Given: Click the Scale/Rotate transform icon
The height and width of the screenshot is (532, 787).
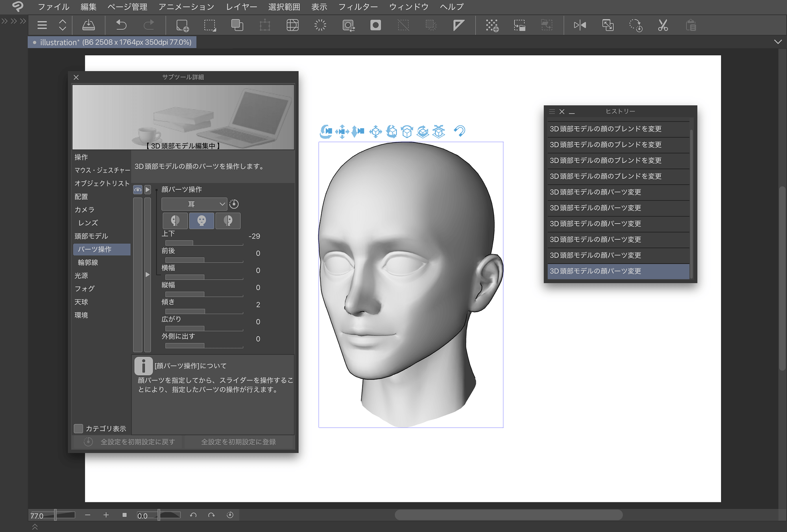Looking at the screenshot, I should 265,26.
